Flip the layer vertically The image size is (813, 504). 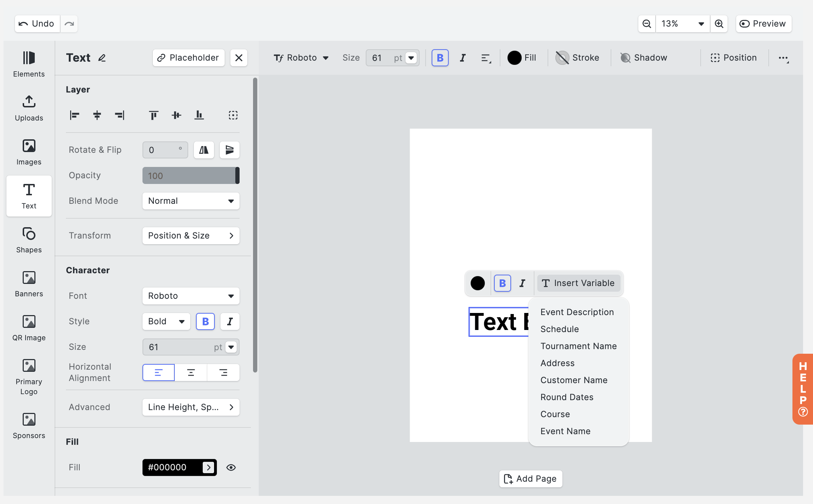click(230, 150)
